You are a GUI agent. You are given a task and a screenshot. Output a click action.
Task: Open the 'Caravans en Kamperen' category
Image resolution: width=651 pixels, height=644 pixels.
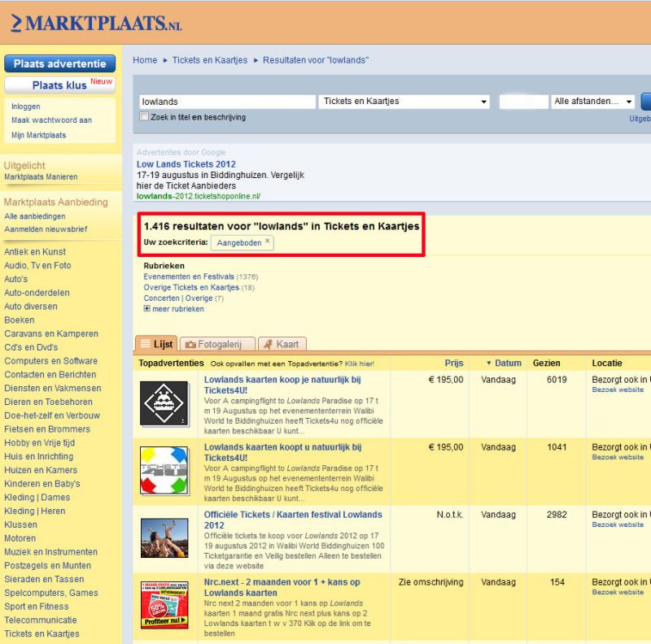51,333
